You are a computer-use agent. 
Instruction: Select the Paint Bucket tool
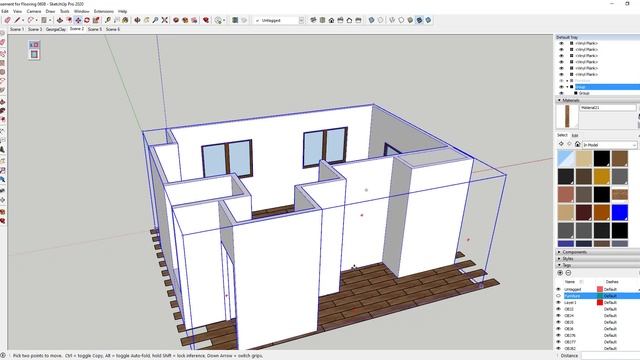point(126,20)
